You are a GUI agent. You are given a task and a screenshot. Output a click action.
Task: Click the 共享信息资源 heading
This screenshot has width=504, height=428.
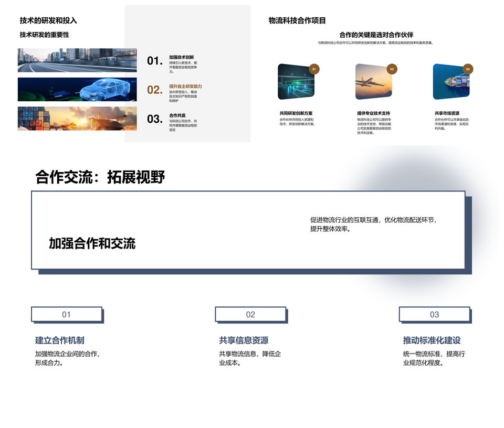click(244, 340)
